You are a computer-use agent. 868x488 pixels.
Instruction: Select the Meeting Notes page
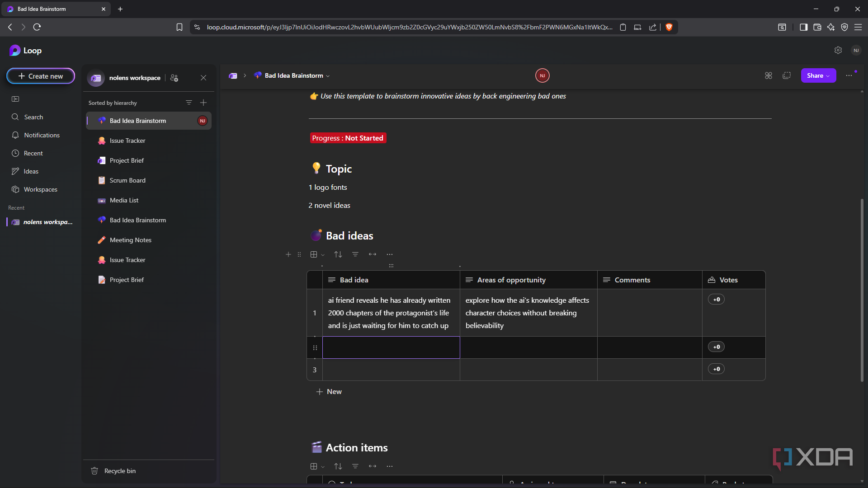click(149, 240)
